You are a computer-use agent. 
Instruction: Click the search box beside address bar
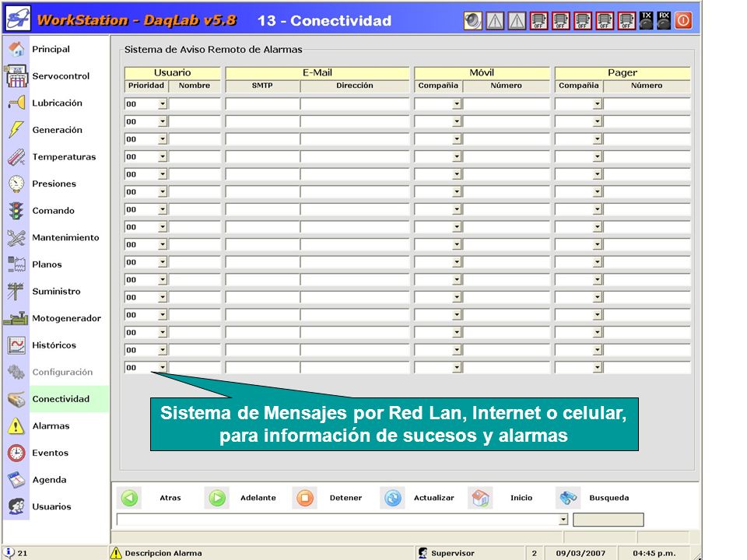point(608,520)
